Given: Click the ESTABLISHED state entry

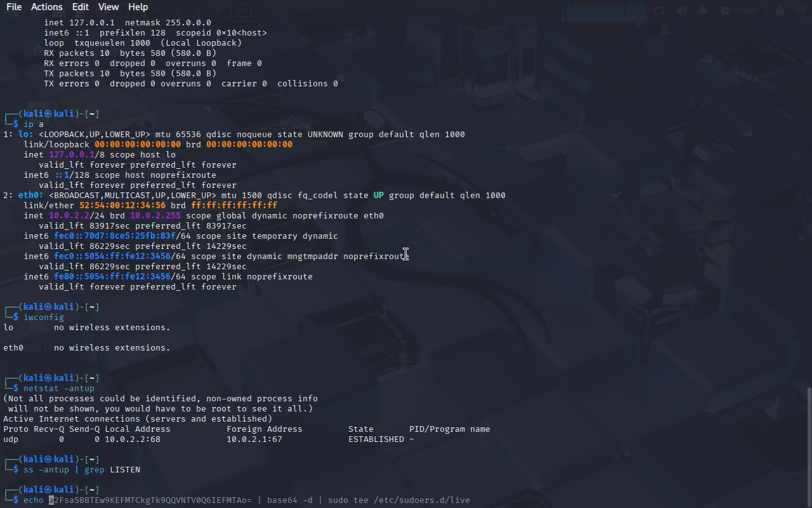Looking at the screenshot, I should (x=376, y=439).
